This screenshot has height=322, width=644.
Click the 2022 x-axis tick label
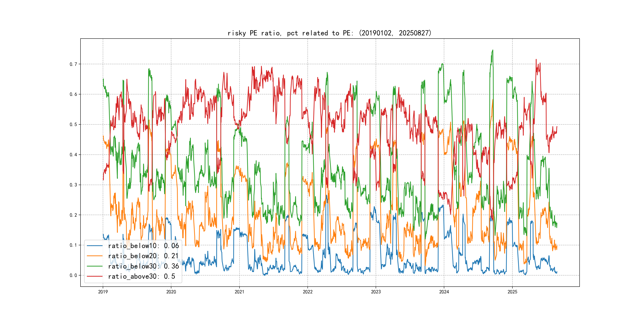[307, 292]
